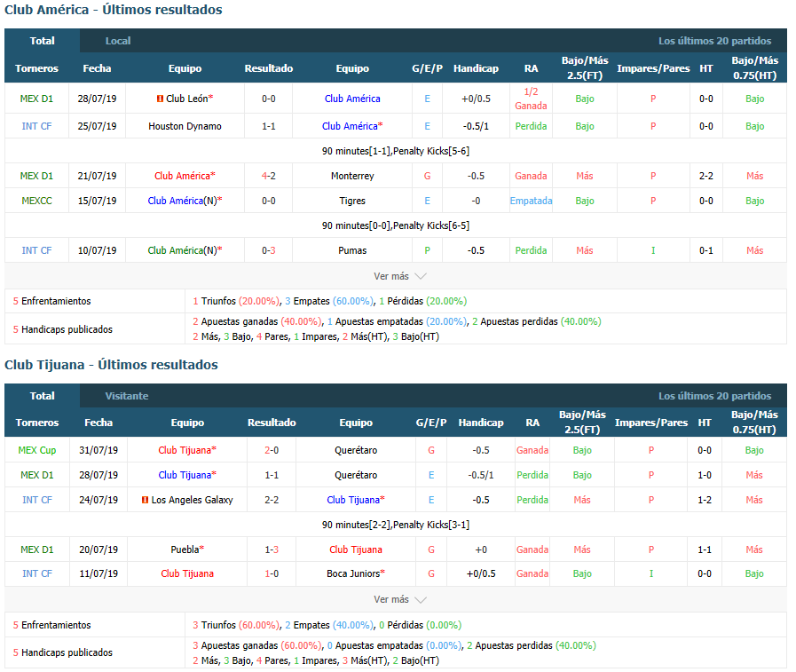Click the '-0' handicap in the Tigres row
Image resolution: width=796 pixels, height=672 pixels.
point(476,201)
